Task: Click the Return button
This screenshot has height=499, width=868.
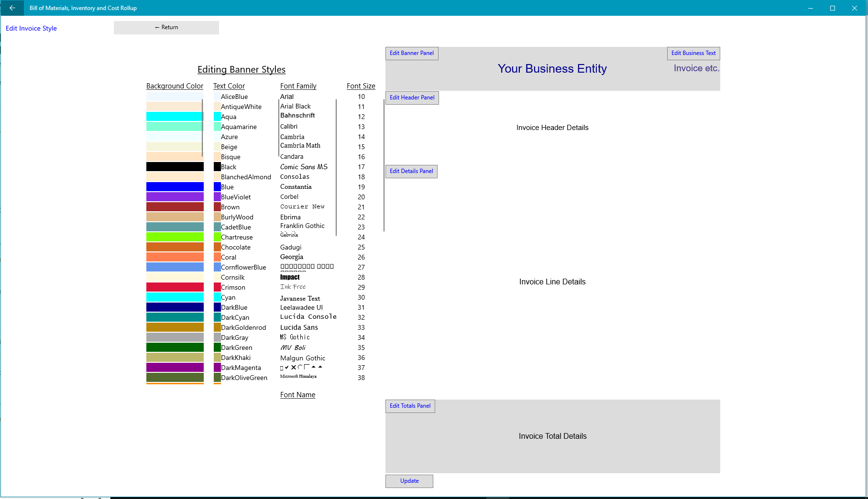Action: coord(166,28)
